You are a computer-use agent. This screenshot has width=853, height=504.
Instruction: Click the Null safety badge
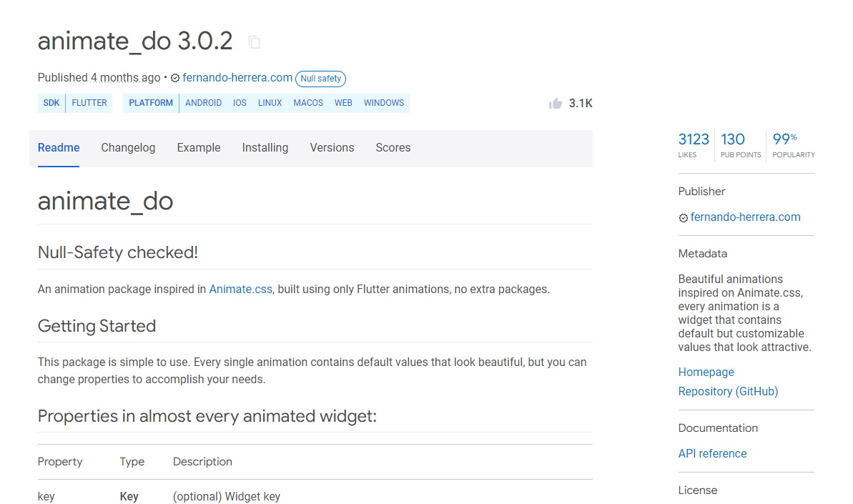tap(320, 79)
